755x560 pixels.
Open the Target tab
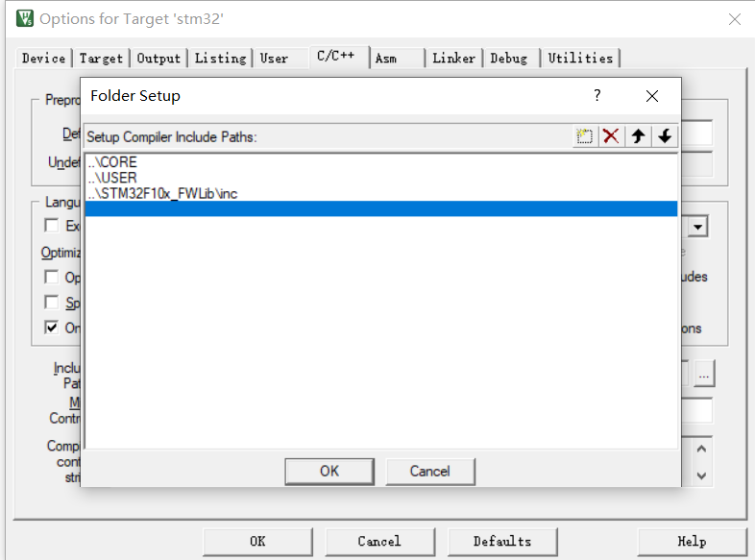pyautogui.click(x=101, y=59)
